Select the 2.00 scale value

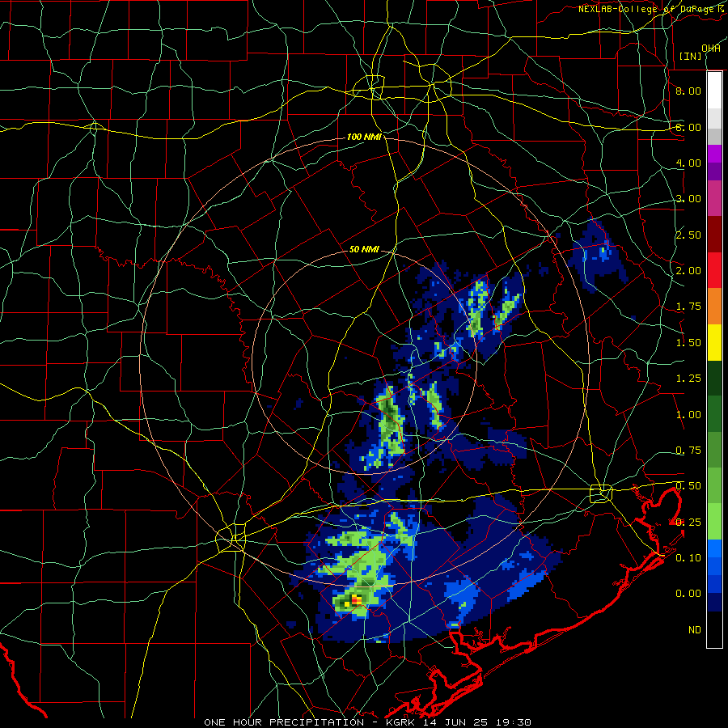[688, 271]
